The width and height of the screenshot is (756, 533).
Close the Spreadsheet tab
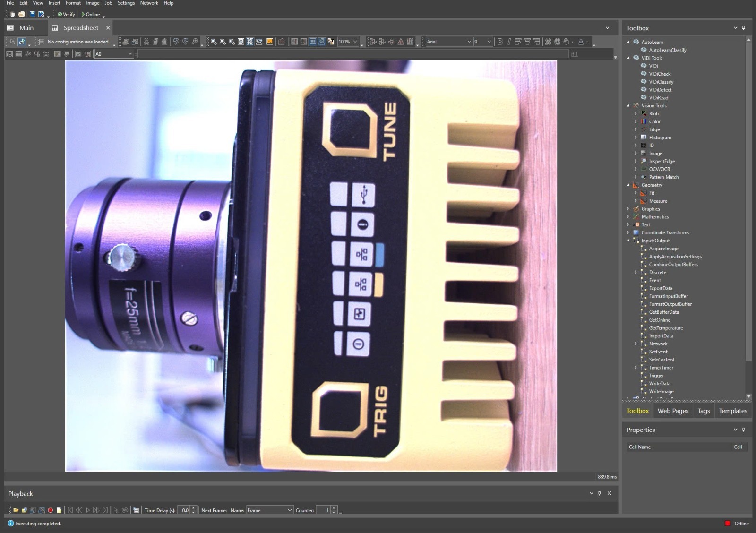pyautogui.click(x=108, y=28)
